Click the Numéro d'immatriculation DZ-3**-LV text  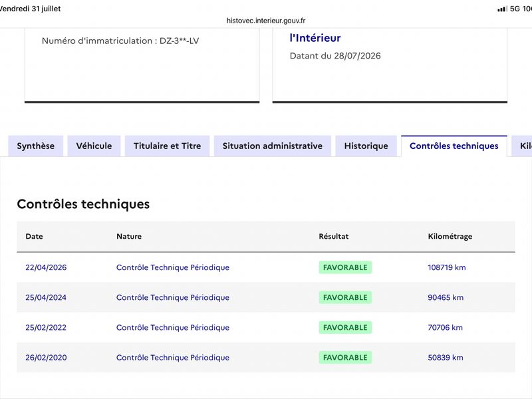pos(120,41)
